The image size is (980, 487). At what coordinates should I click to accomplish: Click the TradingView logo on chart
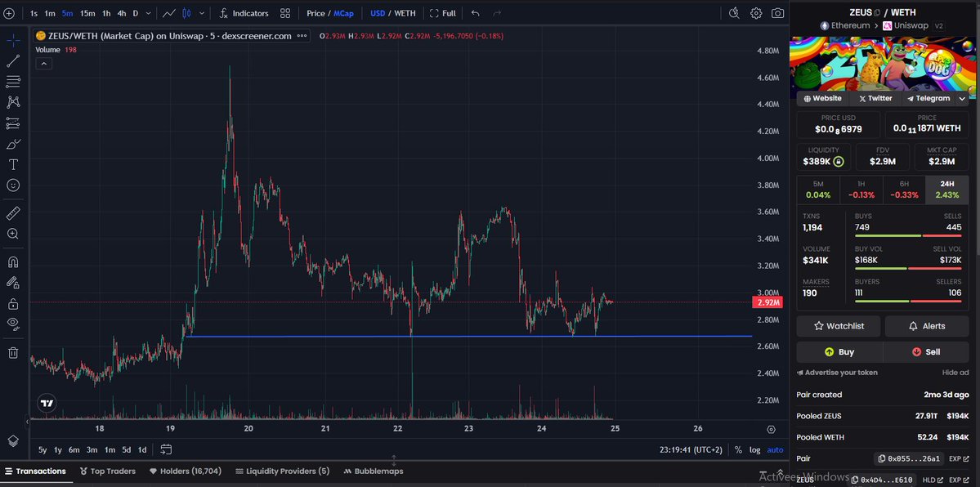47,403
